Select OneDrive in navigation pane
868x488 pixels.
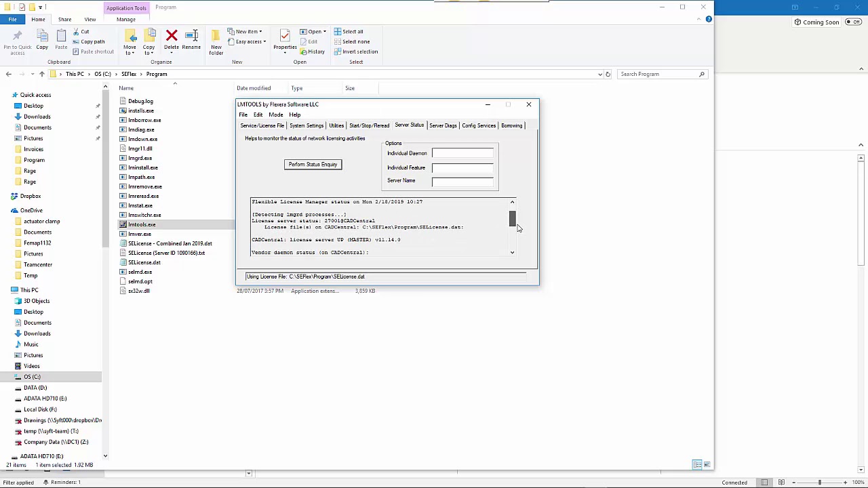(x=31, y=210)
